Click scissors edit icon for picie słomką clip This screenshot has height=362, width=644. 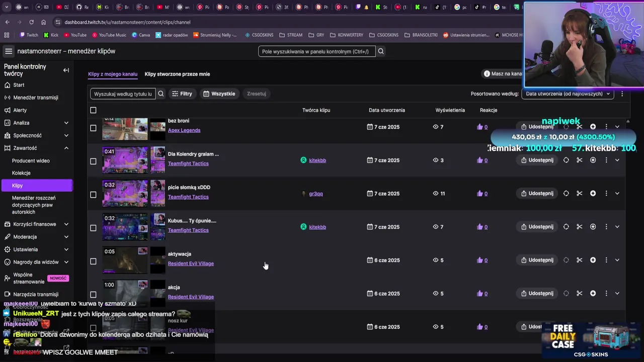click(x=580, y=194)
